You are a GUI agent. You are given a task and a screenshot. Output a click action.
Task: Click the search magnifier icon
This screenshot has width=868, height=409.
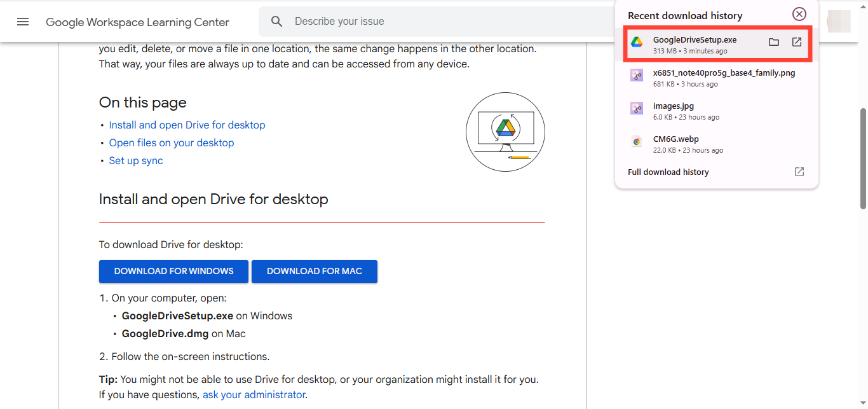[276, 22]
